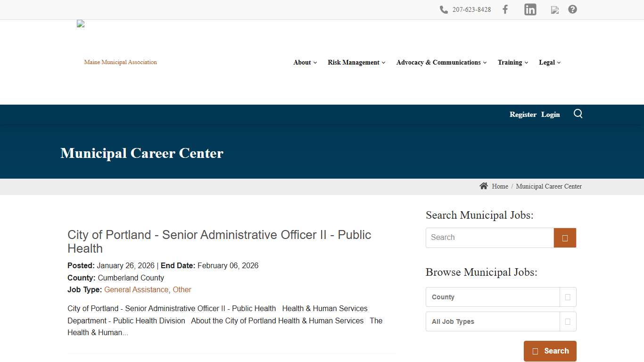Call via the phone icon
Image resolution: width=644 pixels, height=362 pixels.
[444, 9]
